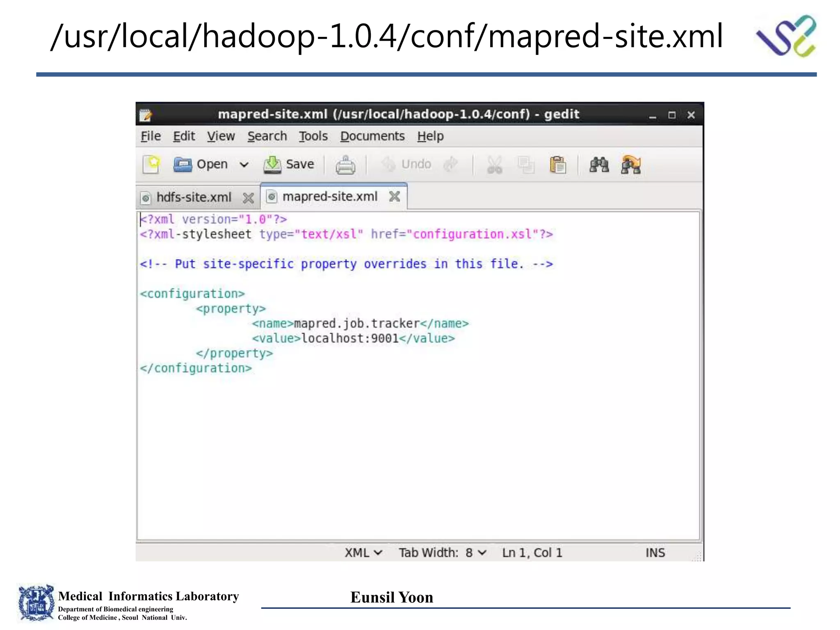The width and height of the screenshot is (840, 630).
Task: Click the Paste clipboard icon
Action: pyautogui.click(x=558, y=165)
